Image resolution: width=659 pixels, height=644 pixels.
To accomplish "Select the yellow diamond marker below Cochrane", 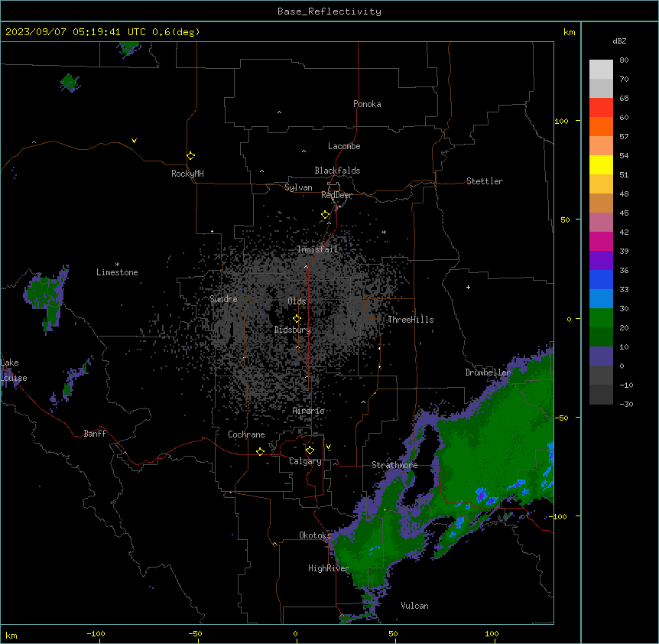I will click(x=260, y=451).
